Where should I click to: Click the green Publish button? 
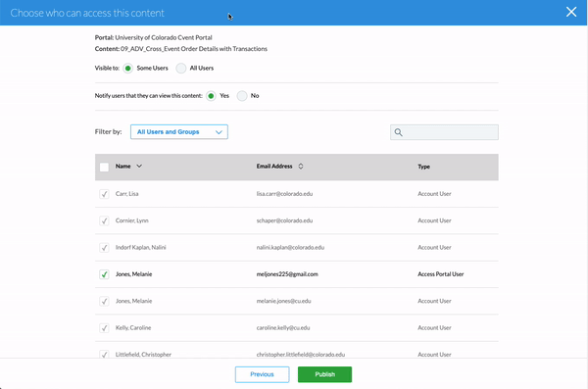tap(324, 374)
